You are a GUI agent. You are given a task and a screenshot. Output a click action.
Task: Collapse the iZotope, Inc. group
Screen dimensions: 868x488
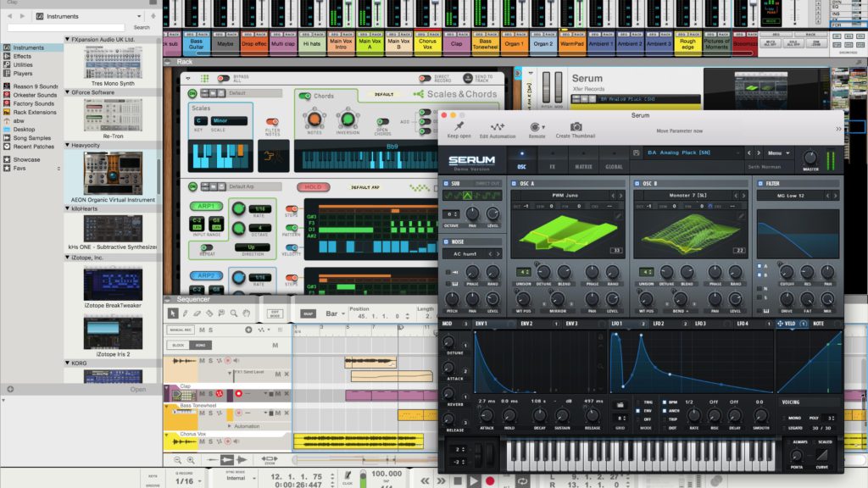(68, 258)
